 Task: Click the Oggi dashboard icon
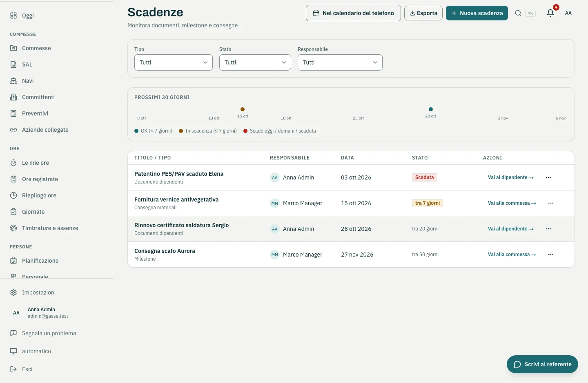click(x=13, y=15)
